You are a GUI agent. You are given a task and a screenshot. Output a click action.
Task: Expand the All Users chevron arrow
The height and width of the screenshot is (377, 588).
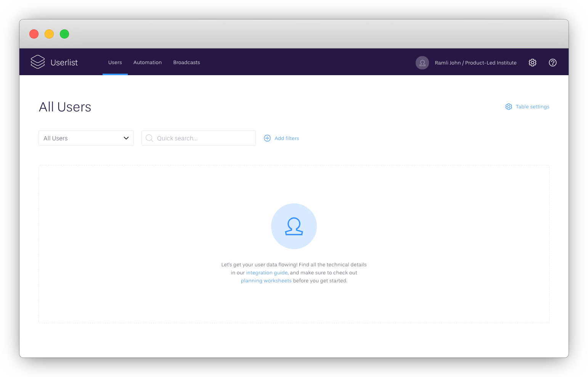[126, 138]
